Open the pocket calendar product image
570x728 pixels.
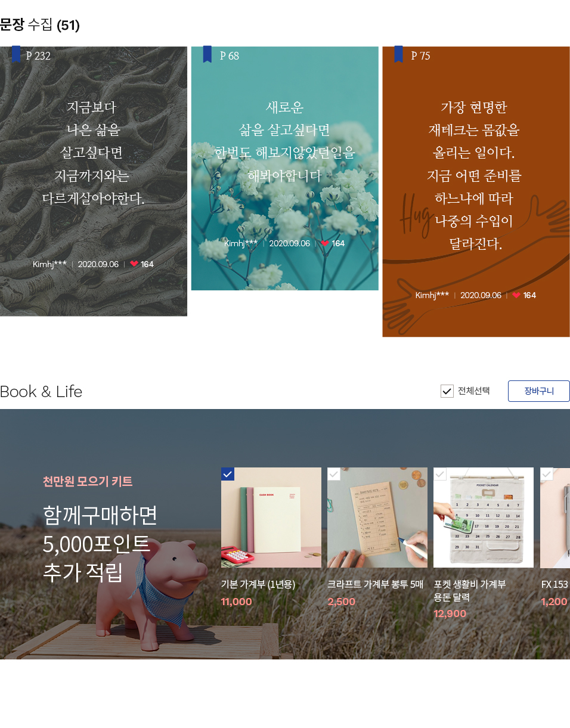[484, 518]
